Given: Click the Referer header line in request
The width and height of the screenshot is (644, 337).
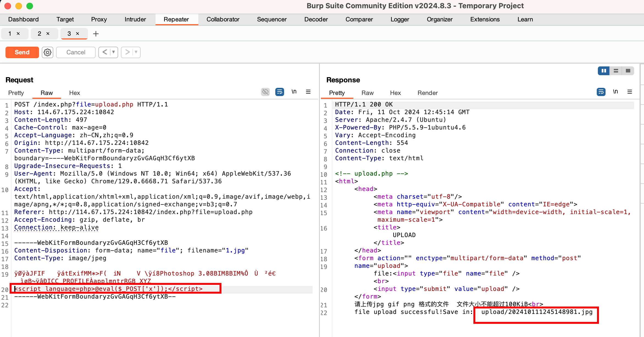Looking at the screenshot, I should tap(133, 212).
